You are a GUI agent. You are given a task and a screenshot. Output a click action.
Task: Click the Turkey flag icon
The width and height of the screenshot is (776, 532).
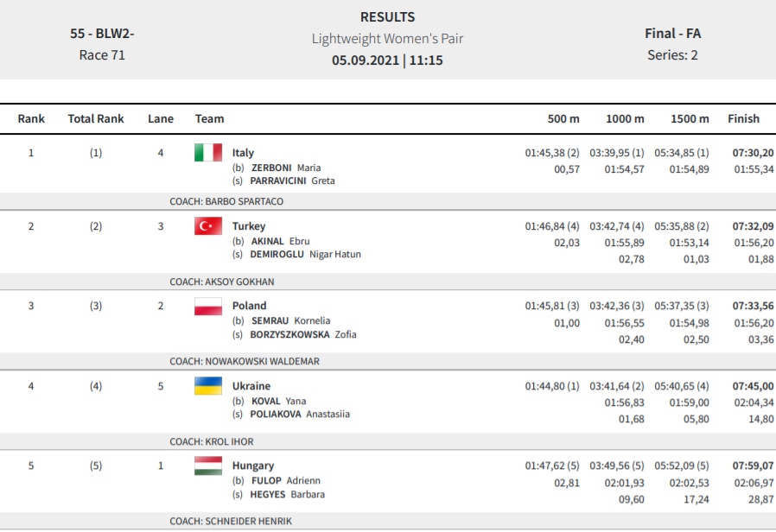click(x=208, y=226)
